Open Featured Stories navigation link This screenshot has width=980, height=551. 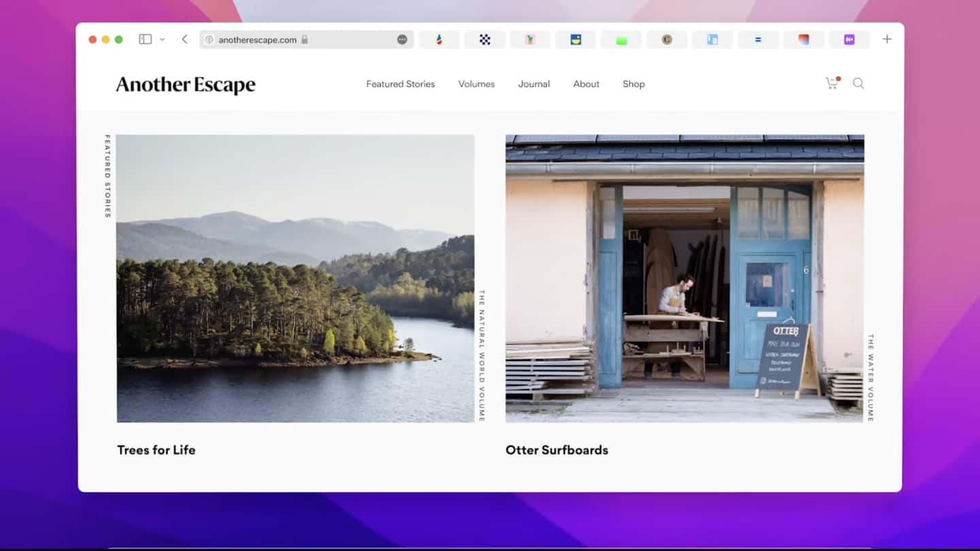pyautogui.click(x=400, y=84)
